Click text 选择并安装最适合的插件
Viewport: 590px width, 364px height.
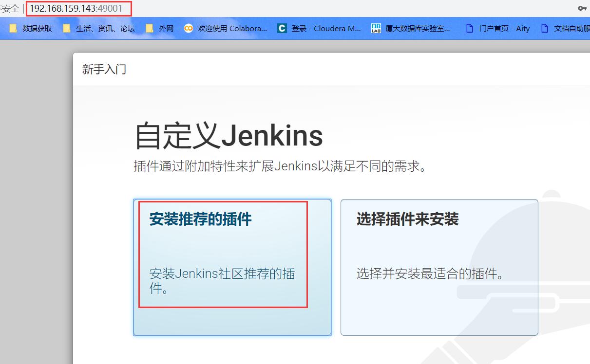coord(430,273)
